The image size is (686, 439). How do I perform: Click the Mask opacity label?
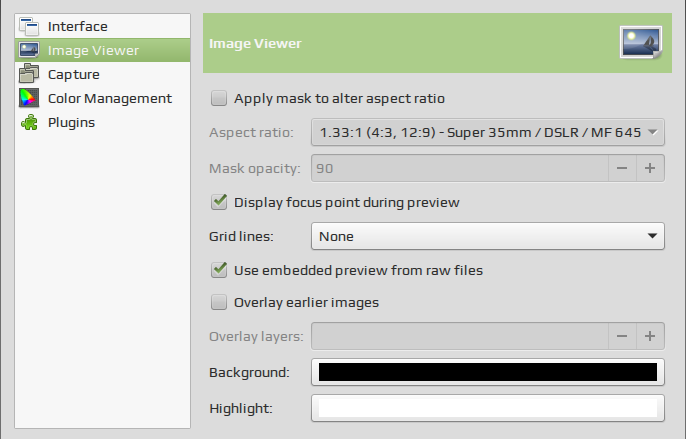pos(255,169)
